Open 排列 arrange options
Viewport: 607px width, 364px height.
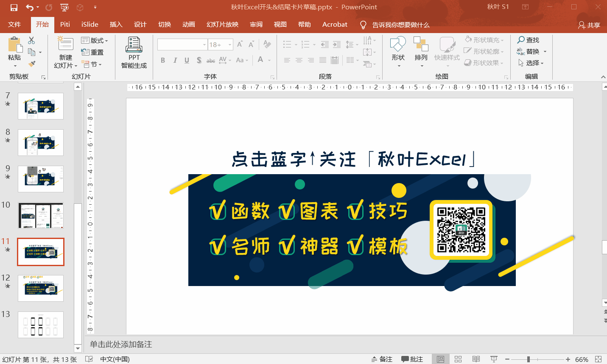pos(421,52)
